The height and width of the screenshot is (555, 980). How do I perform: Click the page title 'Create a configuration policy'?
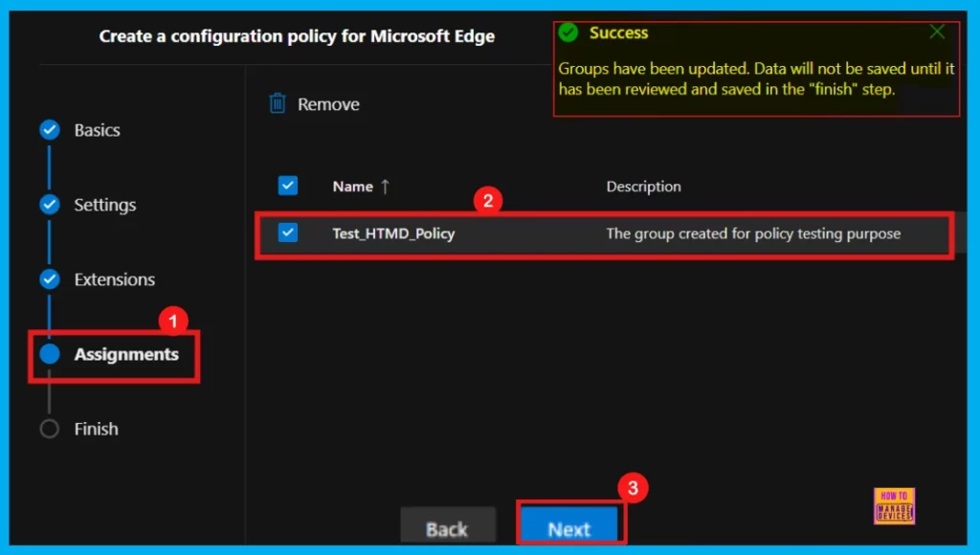pyautogui.click(x=297, y=36)
